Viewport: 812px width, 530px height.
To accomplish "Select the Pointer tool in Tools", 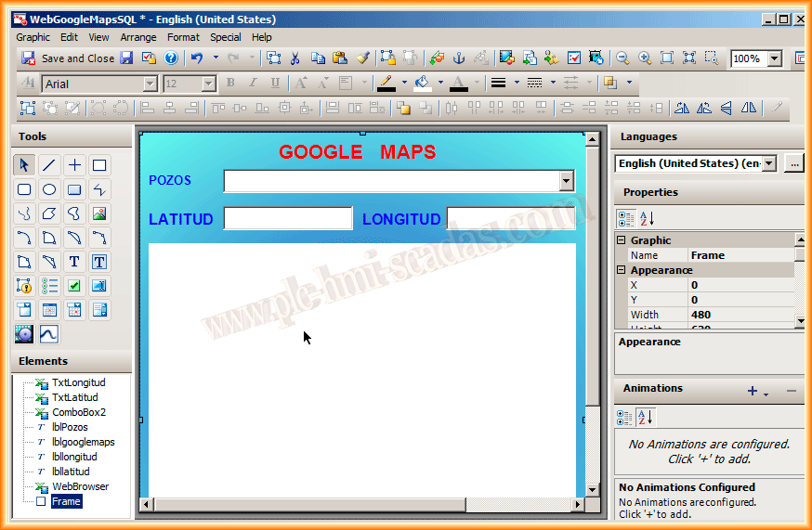I will click(x=25, y=165).
